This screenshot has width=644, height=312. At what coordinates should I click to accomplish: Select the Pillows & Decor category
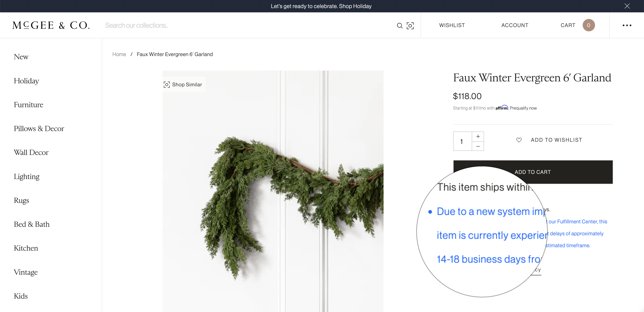point(39,128)
